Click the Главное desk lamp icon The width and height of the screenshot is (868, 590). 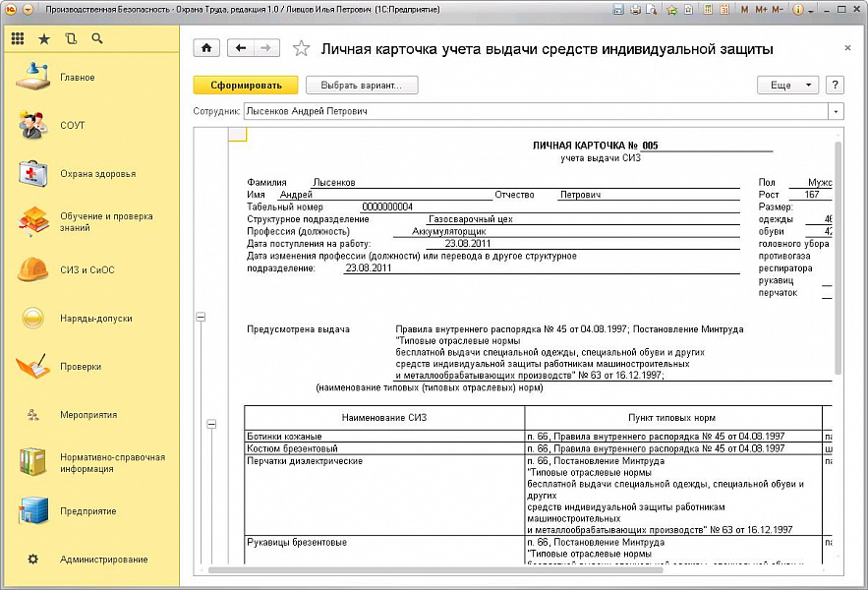pos(32,77)
